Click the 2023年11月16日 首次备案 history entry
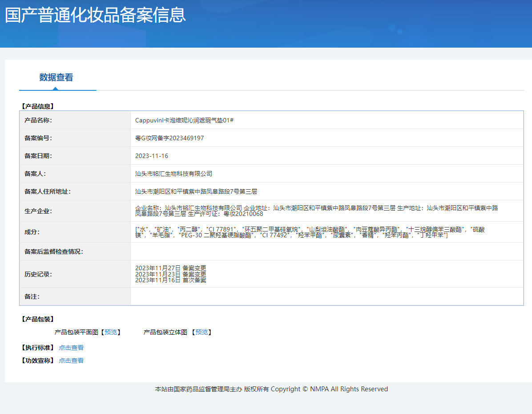Screen dimensions: 532x414 coord(171,280)
